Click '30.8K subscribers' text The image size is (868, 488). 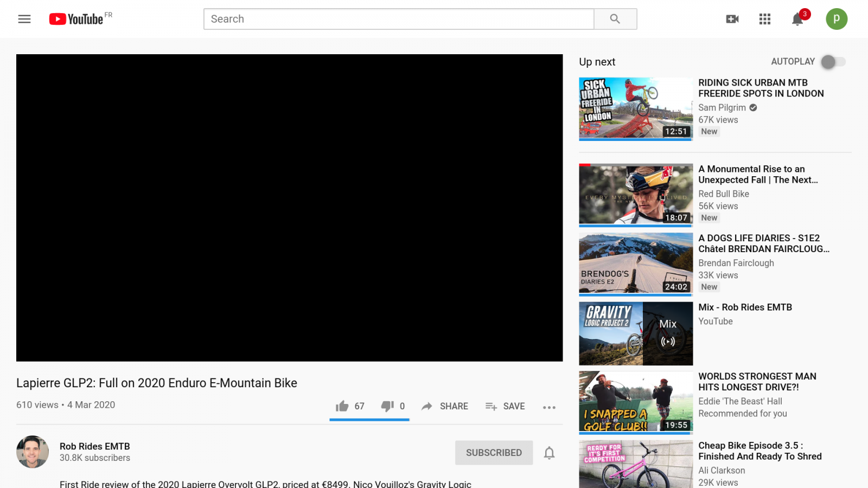[x=95, y=458]
